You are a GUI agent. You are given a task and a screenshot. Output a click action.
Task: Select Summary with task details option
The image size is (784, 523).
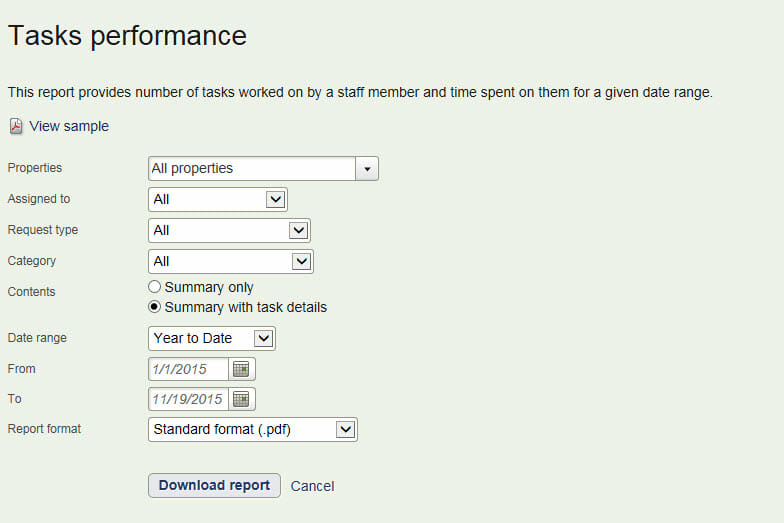click(154, 306)
